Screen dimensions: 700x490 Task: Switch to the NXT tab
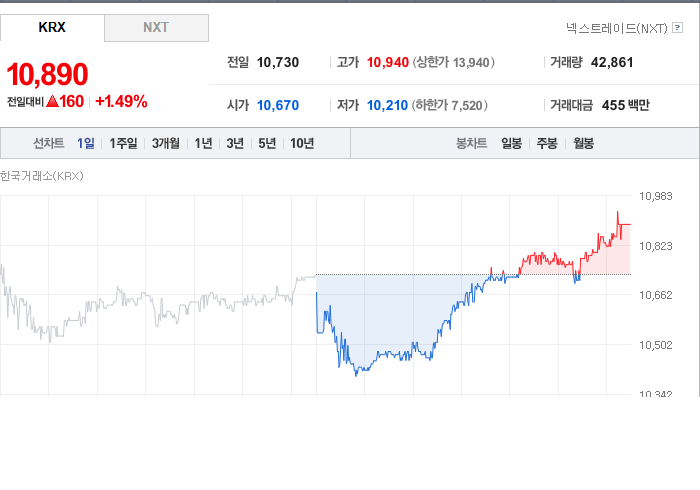tap(156, 28)
